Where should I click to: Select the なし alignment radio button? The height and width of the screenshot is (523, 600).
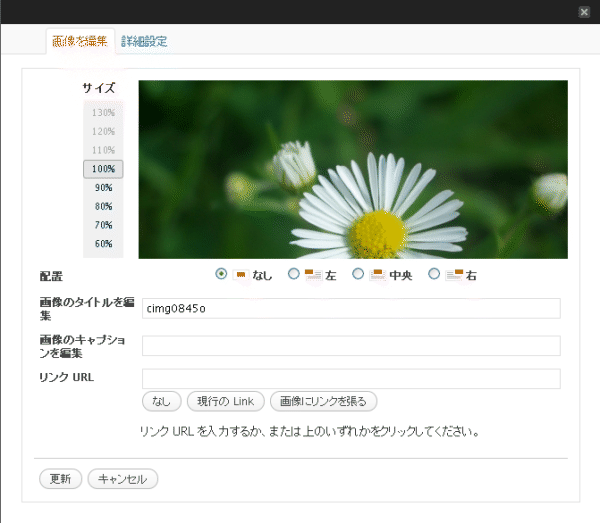click(x=221, y=274)
